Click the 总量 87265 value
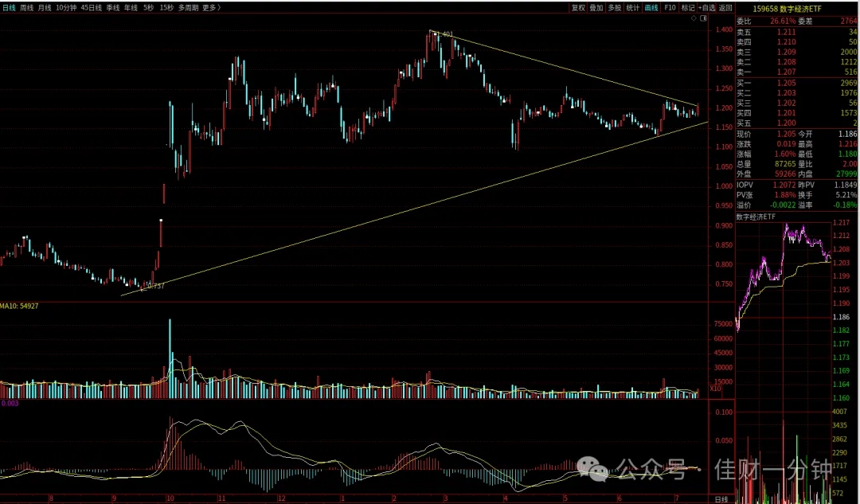The image size is (860, 504). [785, 164]
